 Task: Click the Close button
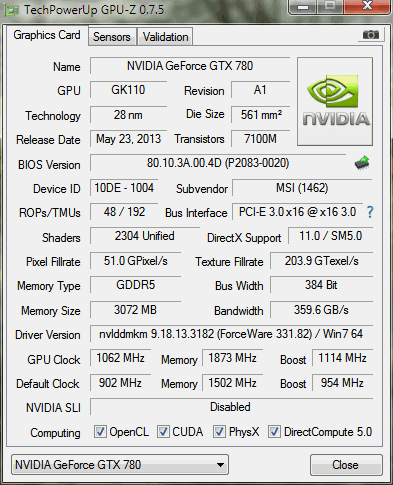(x=346, y=465)
